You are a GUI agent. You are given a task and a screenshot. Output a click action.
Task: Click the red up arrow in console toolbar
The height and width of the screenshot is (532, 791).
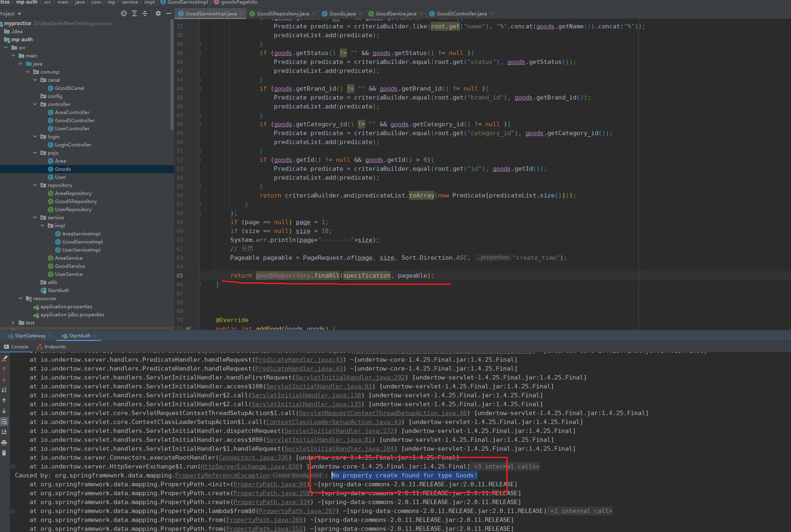coord(4,369)
